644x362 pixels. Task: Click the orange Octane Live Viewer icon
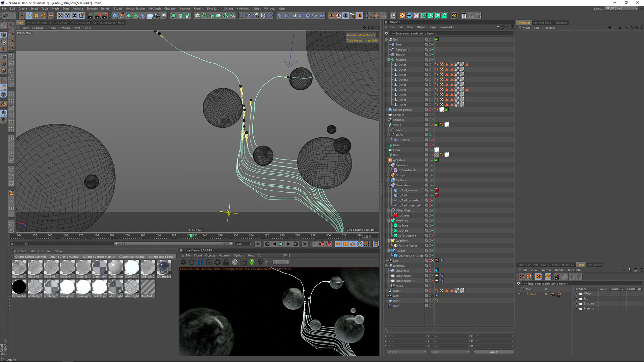coord(402,15)
